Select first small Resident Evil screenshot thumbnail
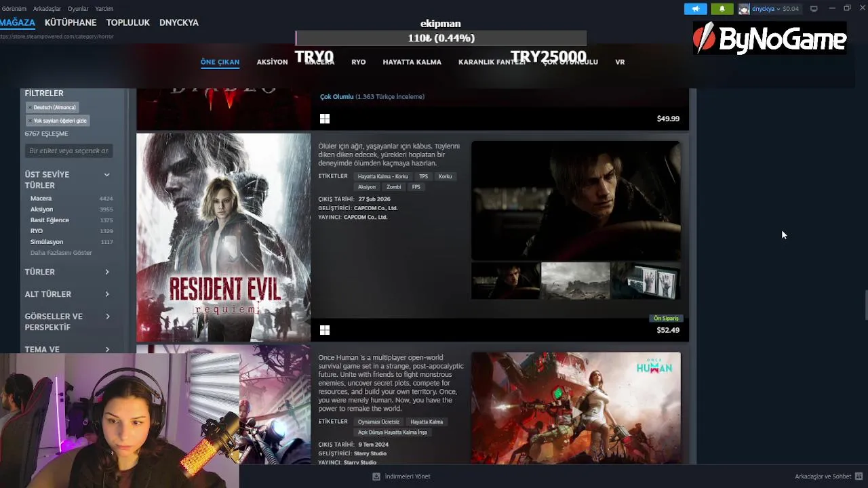868x488 pixels. 506,281
